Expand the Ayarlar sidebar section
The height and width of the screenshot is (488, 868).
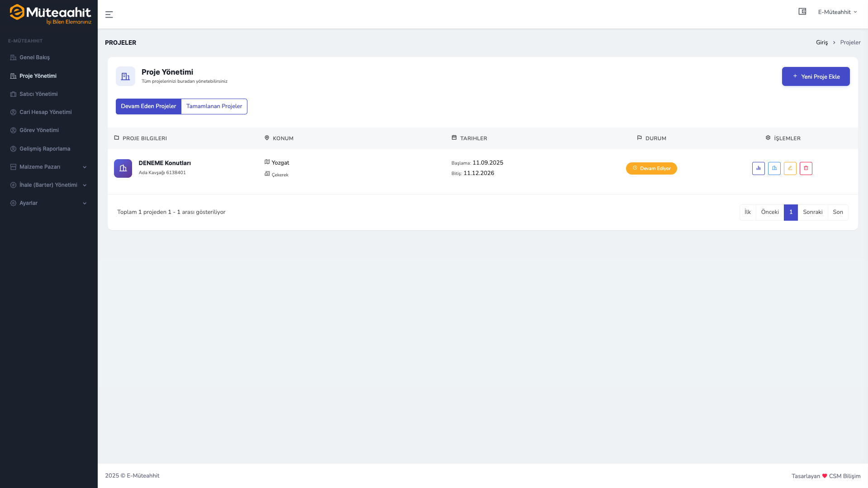[x=48, y=203]
